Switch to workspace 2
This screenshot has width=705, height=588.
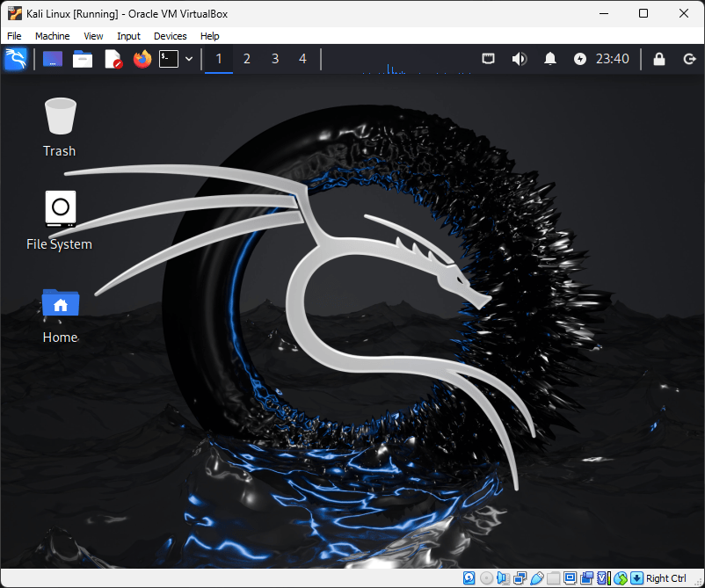tap(247, 59)
